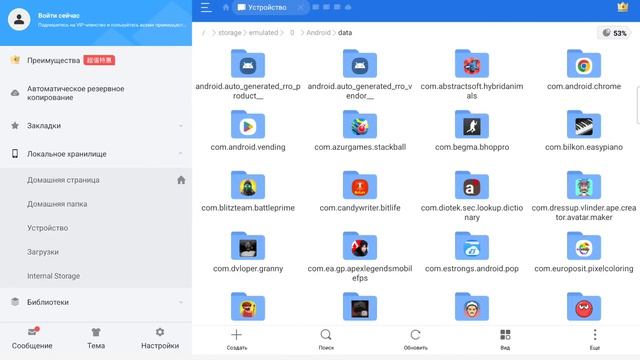Screen dimensions: 640x360
Task: Open Настройки settings button
Action: [x=160, y=339]
